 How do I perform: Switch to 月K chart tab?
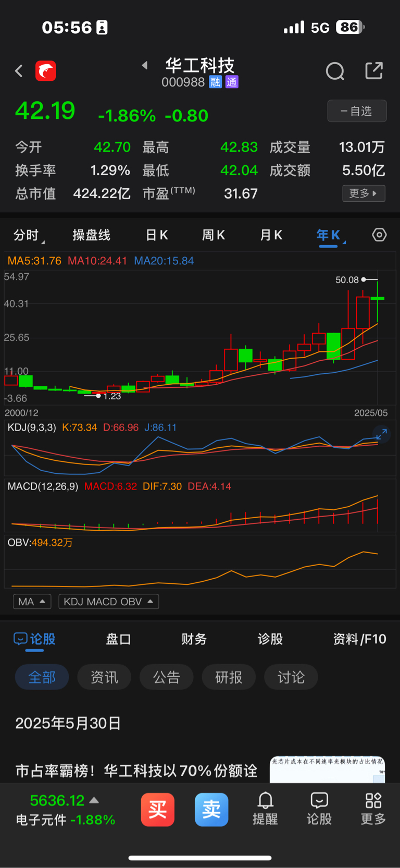pos(271,235)
